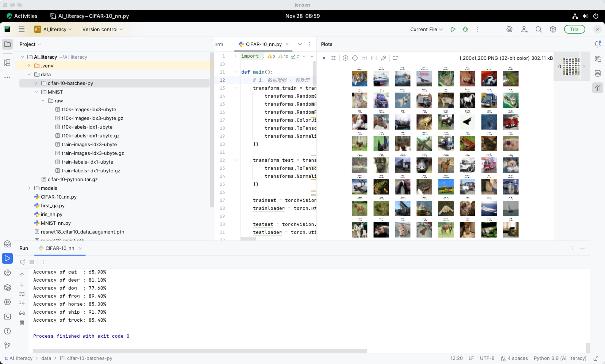This screenshot has height=364, width=605.
Task: Open the Version control dropdown
Action: click(102, 29)
